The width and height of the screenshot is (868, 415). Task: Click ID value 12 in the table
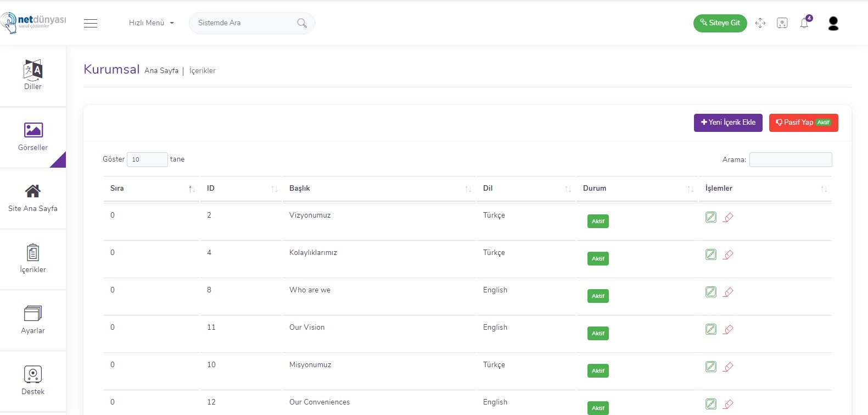click(211, 402)
